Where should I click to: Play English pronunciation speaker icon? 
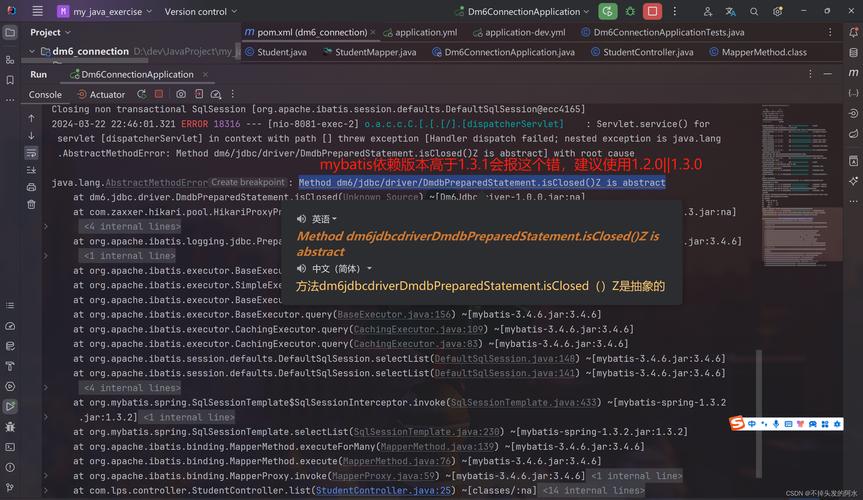pos(303,218)
